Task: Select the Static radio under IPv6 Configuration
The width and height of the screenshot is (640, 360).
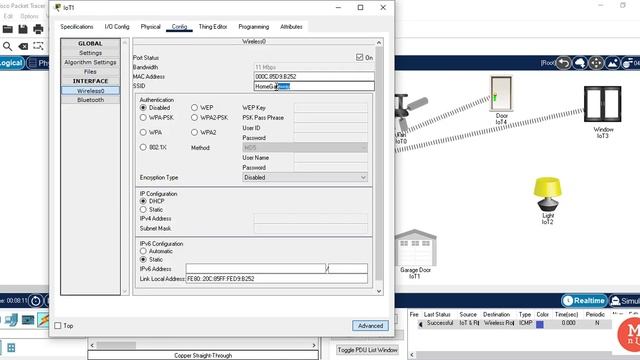Action: click(x=143, y=259)
